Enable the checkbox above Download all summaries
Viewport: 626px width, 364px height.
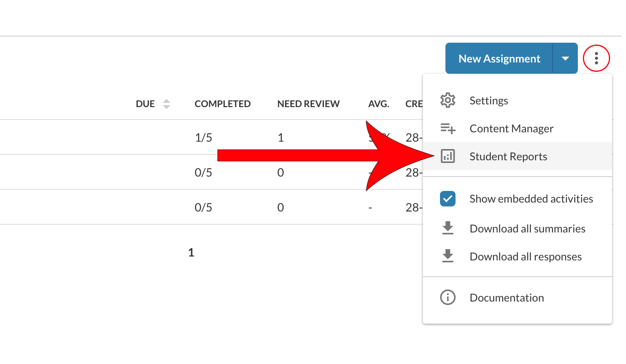(x=448, y=198)
